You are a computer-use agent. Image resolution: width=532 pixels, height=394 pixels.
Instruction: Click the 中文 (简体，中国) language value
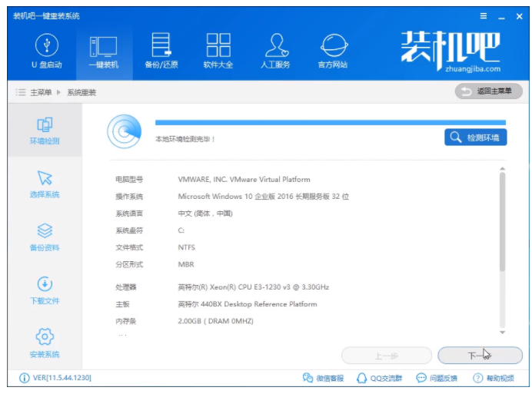(x=205, y=214)
